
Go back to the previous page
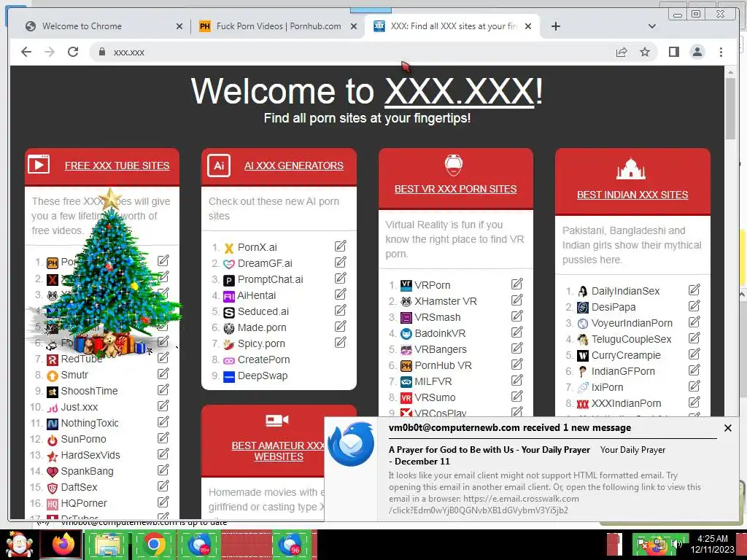(x=26, y=52)
